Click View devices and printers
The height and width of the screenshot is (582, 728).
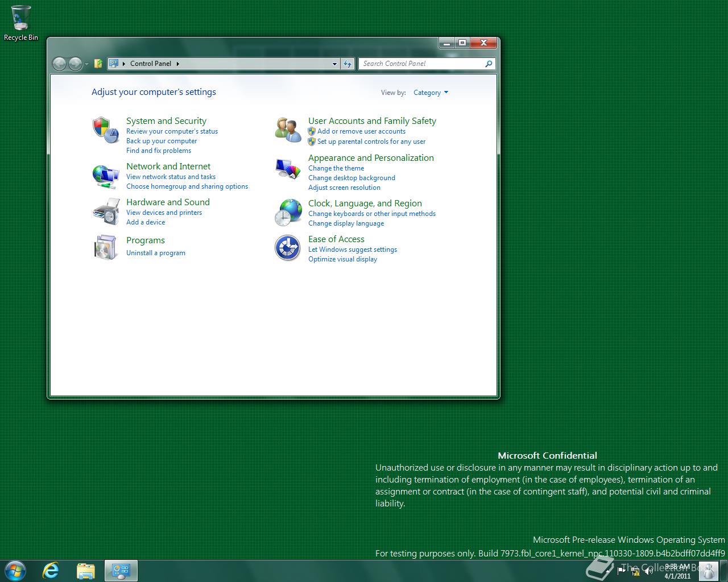point(164,213)
